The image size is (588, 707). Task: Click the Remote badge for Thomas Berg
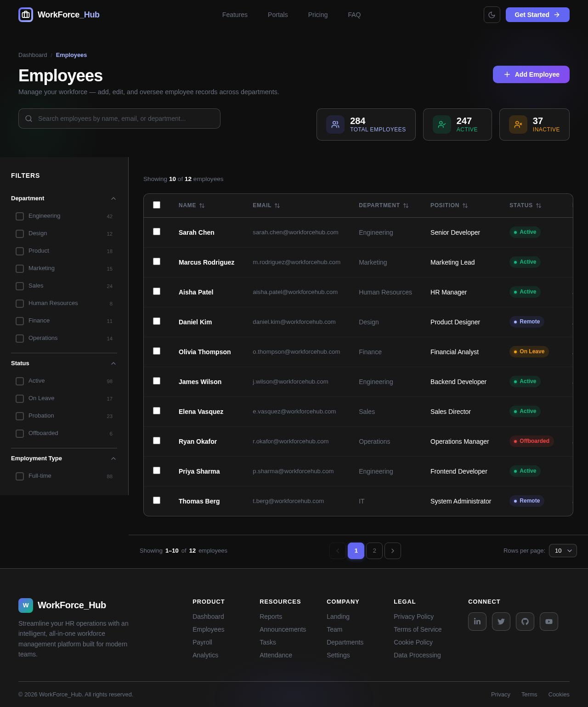click(x=527, y=501)
